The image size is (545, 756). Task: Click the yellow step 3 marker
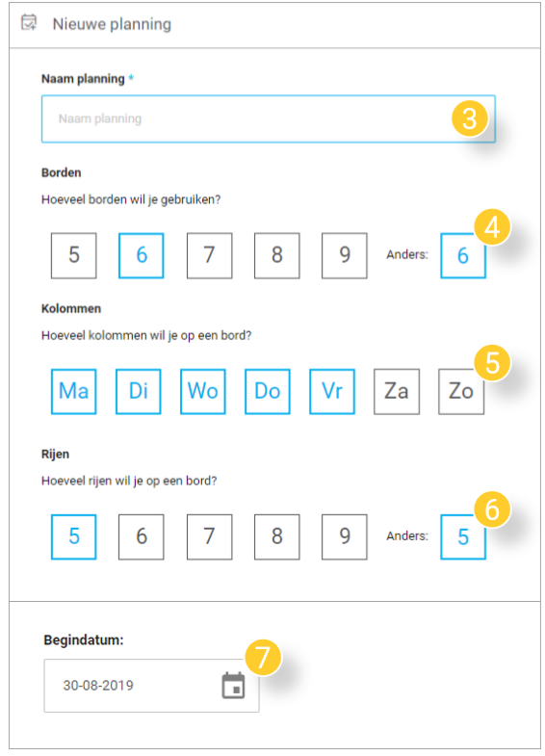[x=470, y=118]
